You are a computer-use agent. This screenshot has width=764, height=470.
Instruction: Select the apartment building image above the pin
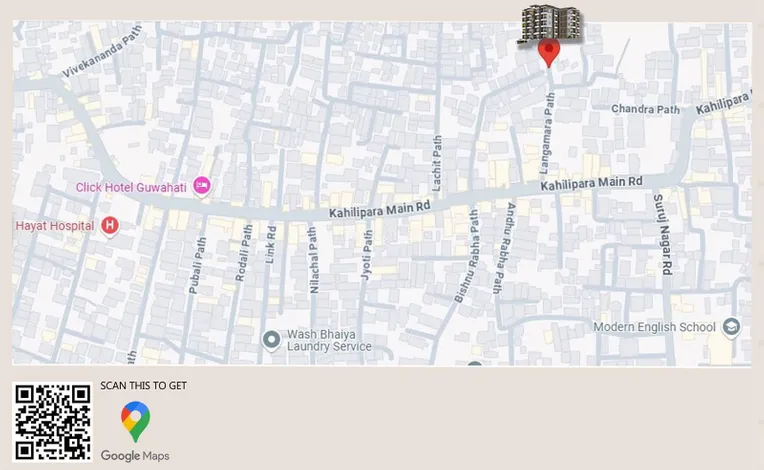(550, 24)
